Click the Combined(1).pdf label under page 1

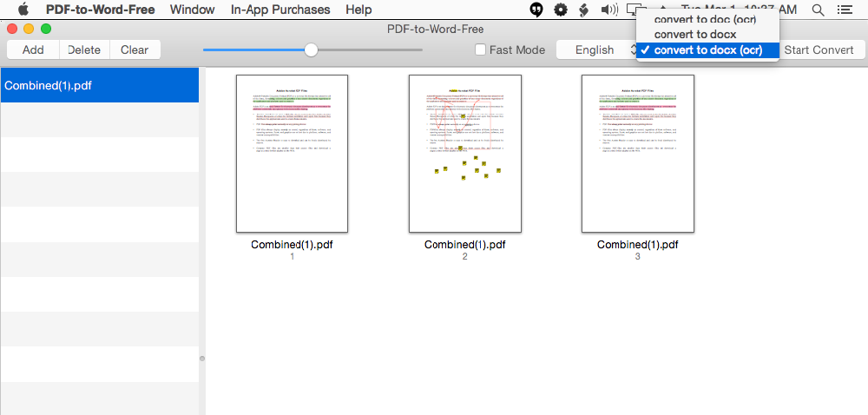pyautogui.click(x=292, y=245)
